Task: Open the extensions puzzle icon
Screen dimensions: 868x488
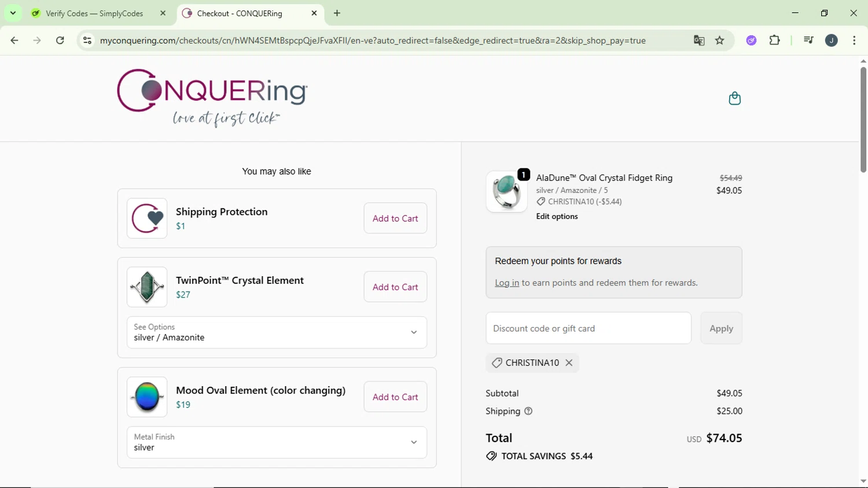Action: click(x=775, y=41)
